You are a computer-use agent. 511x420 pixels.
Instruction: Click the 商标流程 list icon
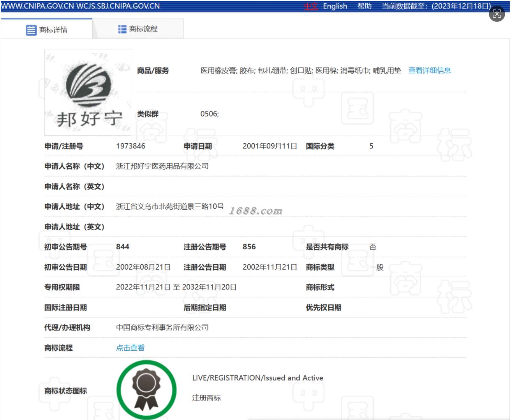coord(122,29)
